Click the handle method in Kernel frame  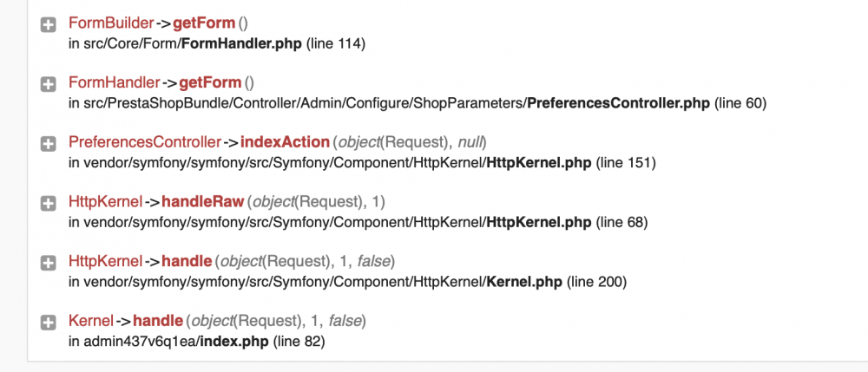158,321
